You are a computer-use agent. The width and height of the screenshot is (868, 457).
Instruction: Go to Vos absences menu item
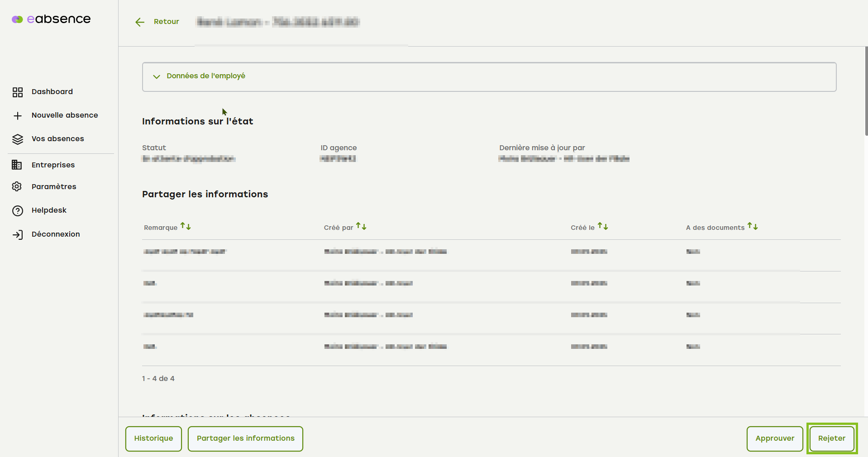click(58, 139)
